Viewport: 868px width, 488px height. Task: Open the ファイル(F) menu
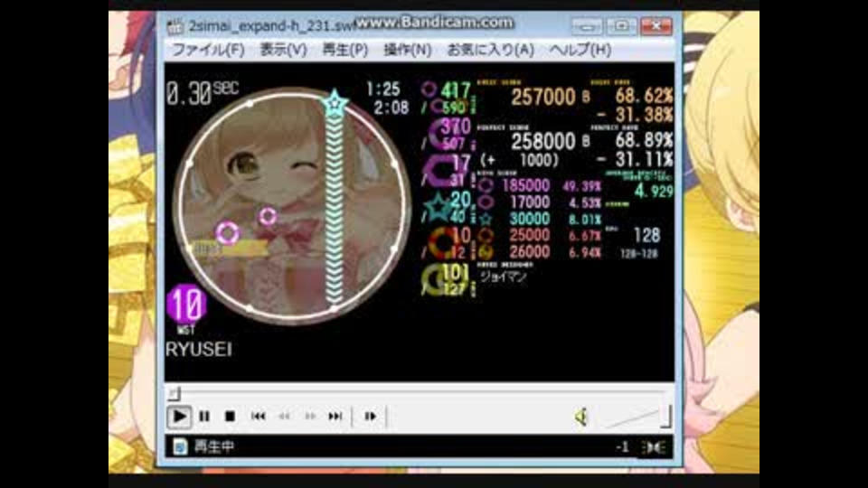pyautogui.click(x=208, y=50)
